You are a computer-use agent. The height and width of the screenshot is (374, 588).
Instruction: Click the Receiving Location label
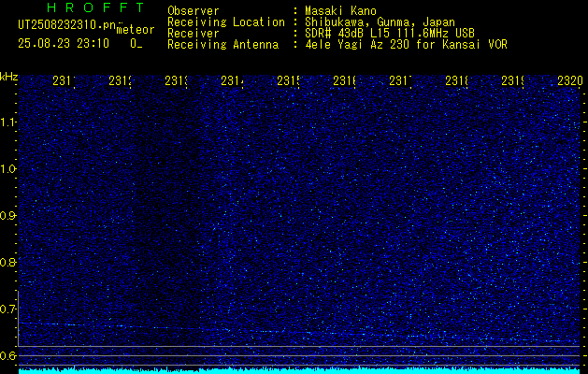226,22
